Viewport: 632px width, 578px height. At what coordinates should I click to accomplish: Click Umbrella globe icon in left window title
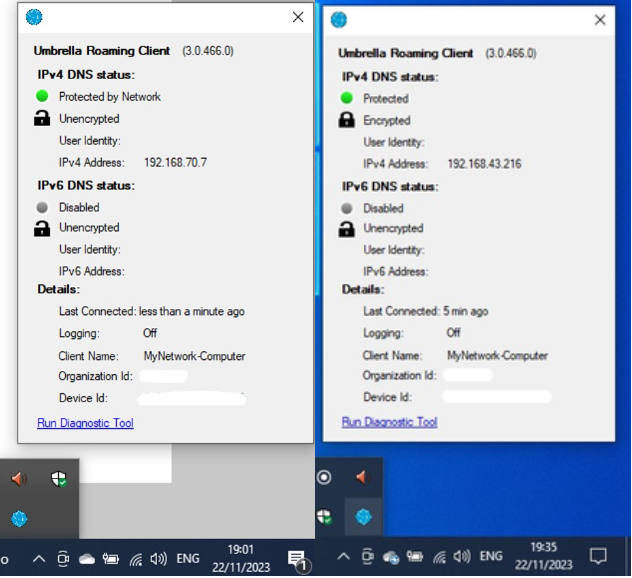(34, 17)
